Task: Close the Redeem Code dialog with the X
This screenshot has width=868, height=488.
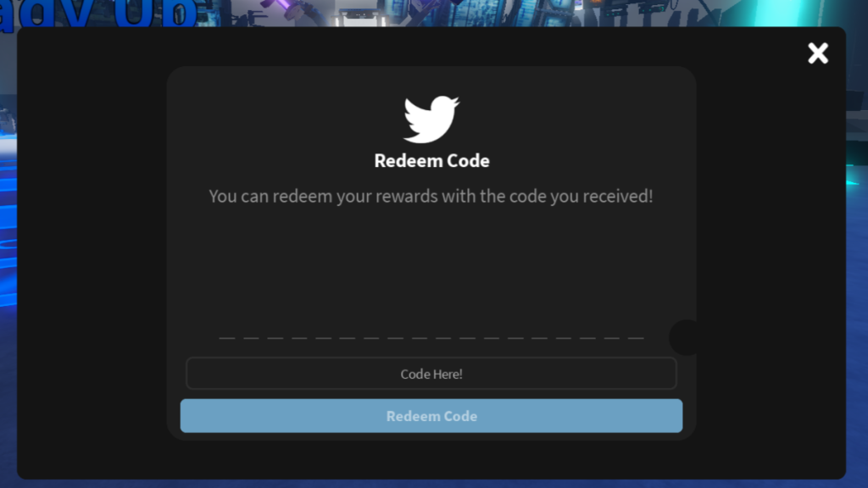Action: (x=818, y=53)
